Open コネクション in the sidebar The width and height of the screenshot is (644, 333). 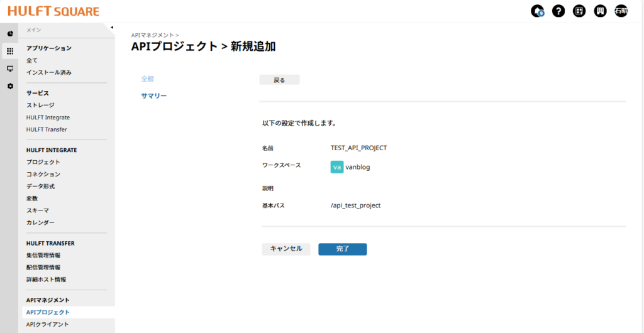(x=43, y=174)
